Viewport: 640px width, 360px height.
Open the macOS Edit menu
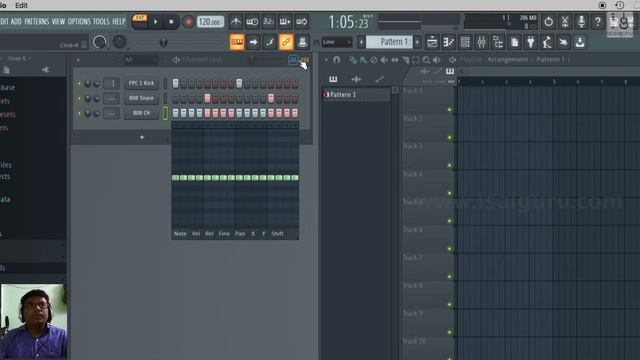click(x=21, y=5)
